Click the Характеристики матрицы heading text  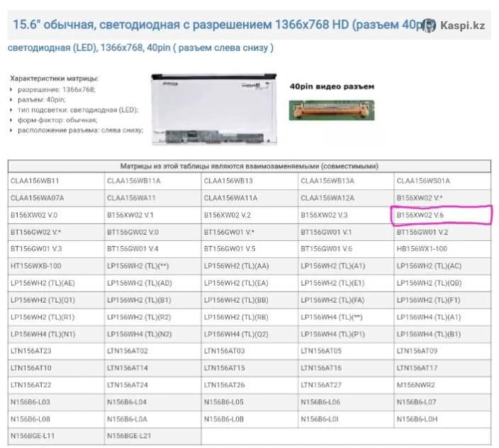(55, 78)
